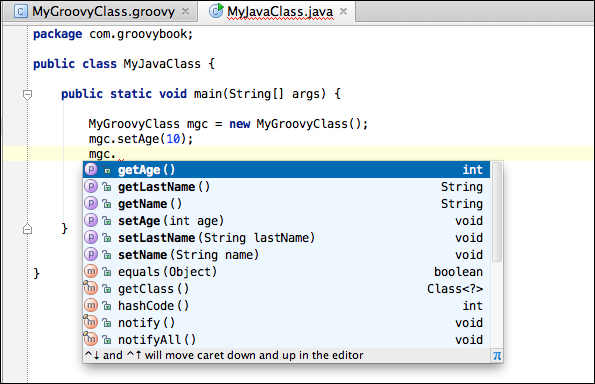Click the property icon beside setLastName
This screenshot has height=384, width=595.
pos(91,238)
